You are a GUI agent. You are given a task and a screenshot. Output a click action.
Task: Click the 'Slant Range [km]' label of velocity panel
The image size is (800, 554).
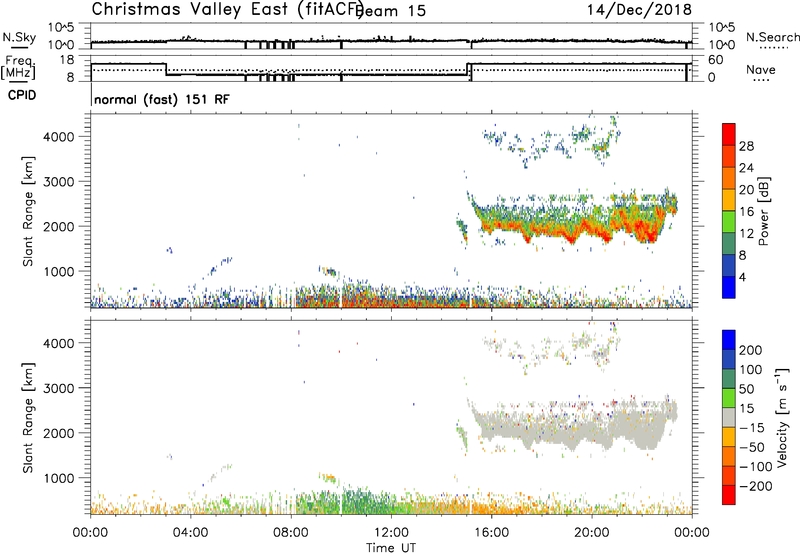(x=28, y=418)
